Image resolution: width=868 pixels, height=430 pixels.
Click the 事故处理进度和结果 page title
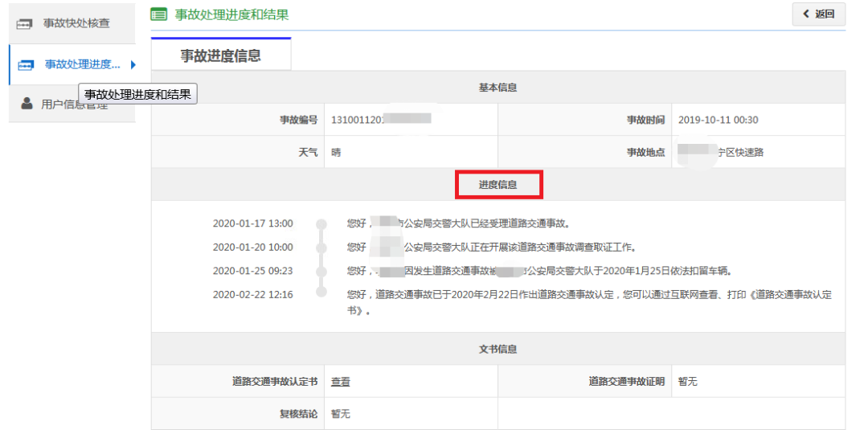[232, 14]
